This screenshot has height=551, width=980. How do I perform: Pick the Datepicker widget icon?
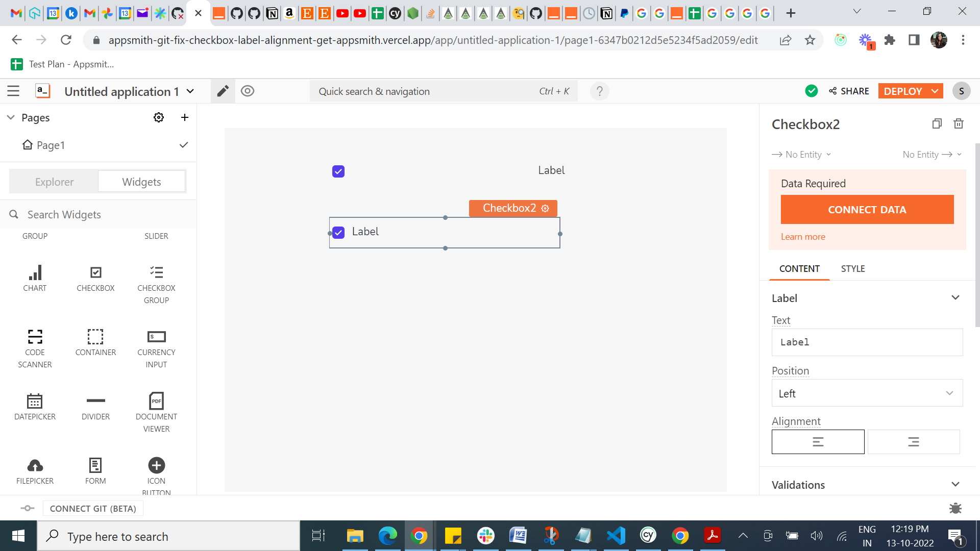(x=35, y=402)
